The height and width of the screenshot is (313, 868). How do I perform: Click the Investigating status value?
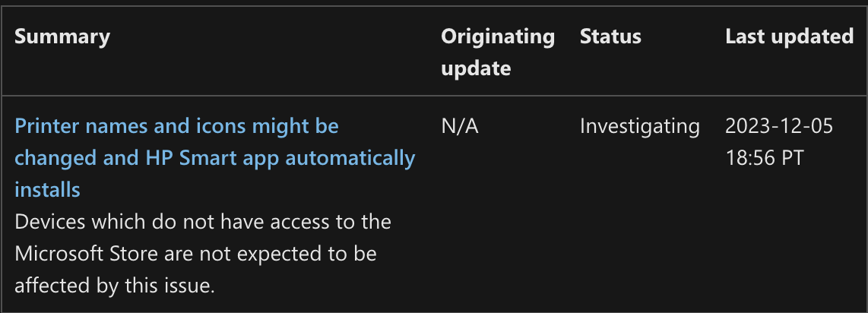click(639, 126)
